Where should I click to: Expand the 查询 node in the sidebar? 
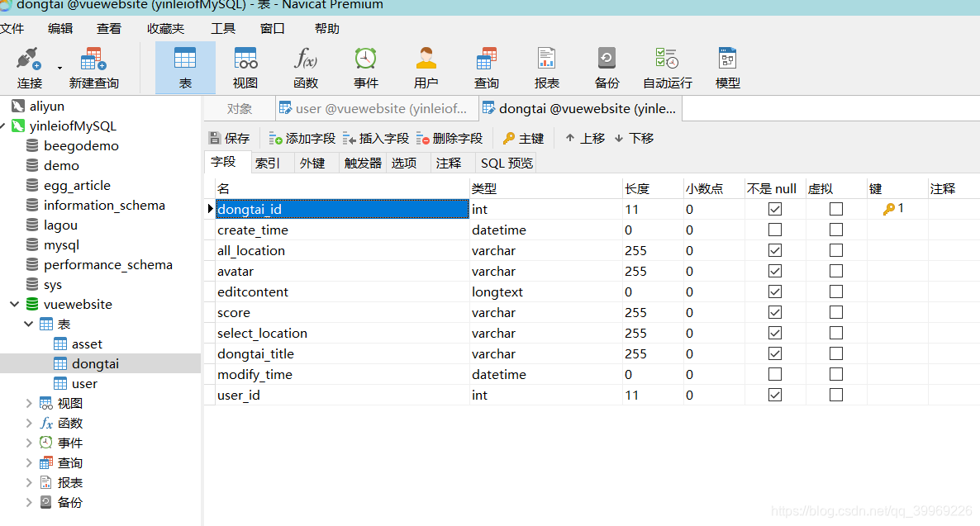click(29, 462)
